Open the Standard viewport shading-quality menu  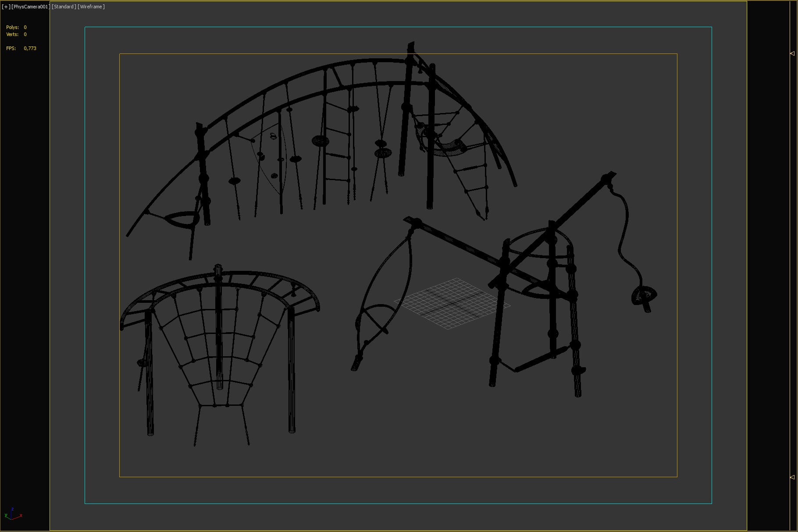coord(64,7)
